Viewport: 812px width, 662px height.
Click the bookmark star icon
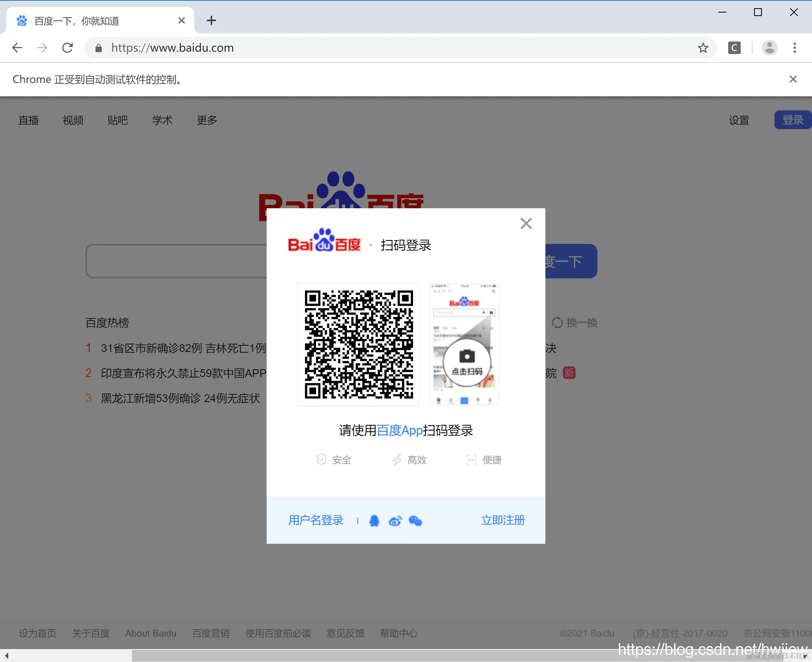[703, 48]
